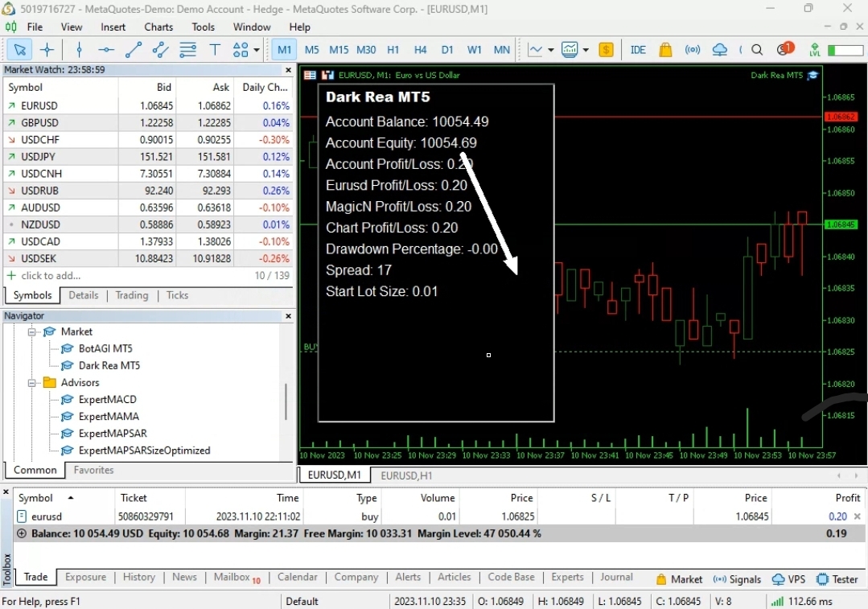868x609 pixels.
Task: Open the Market shopping bag icon in toolbar
Action: pyautogui.click(x=665, y=50)
